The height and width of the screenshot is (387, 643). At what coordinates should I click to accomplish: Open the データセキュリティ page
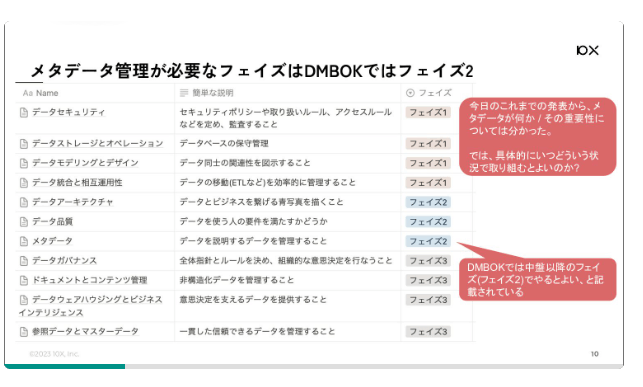(x=68, y=112)
